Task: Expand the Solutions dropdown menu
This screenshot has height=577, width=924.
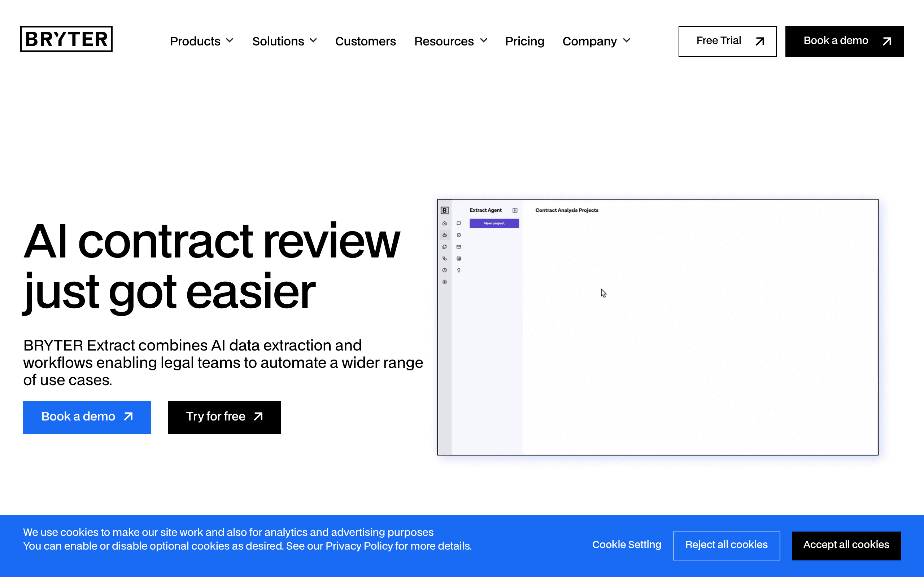Action: pos(284,41)
